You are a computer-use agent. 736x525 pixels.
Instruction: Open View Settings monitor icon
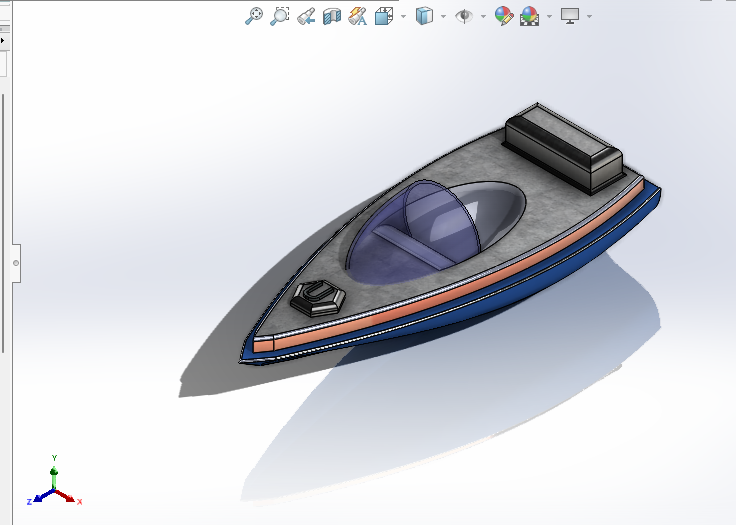[x=570, y=16]
